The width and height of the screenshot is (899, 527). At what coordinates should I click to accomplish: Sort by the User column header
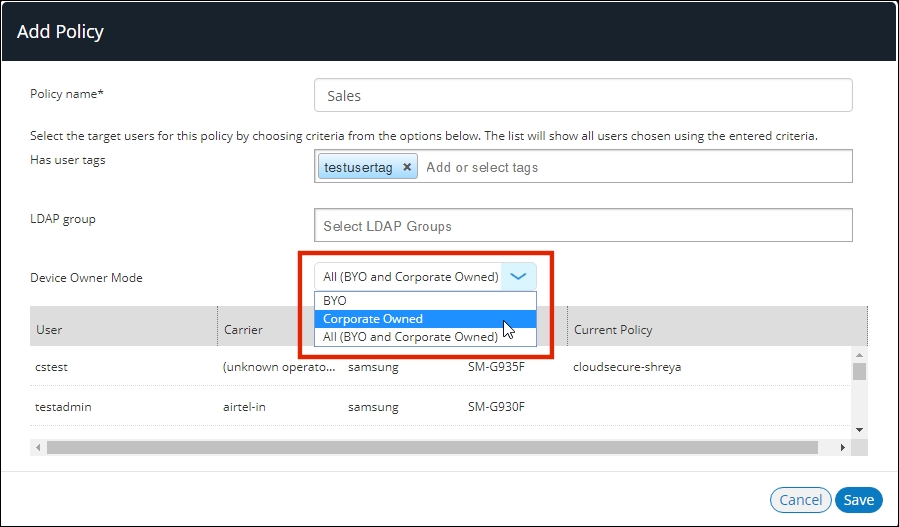[x=50, y=329]
